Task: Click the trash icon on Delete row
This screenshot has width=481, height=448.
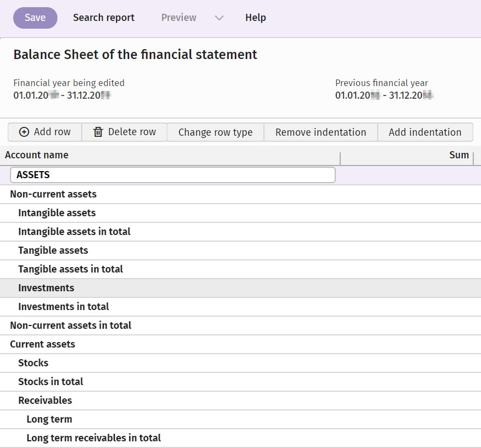Action: coord(98,132)
